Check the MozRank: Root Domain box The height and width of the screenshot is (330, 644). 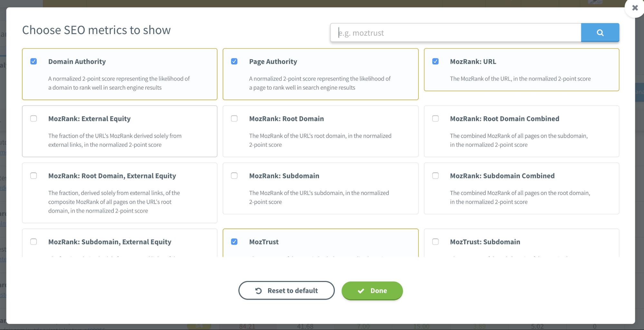tap(235, 119)
